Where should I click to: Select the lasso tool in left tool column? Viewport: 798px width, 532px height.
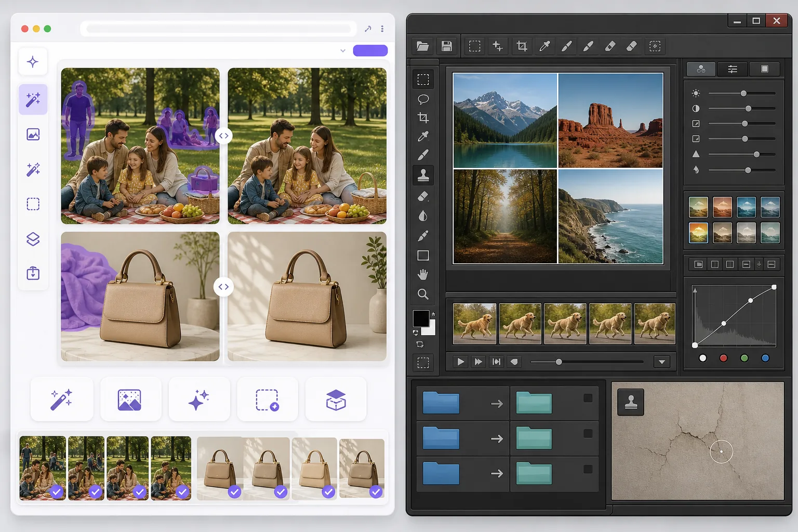423,99
